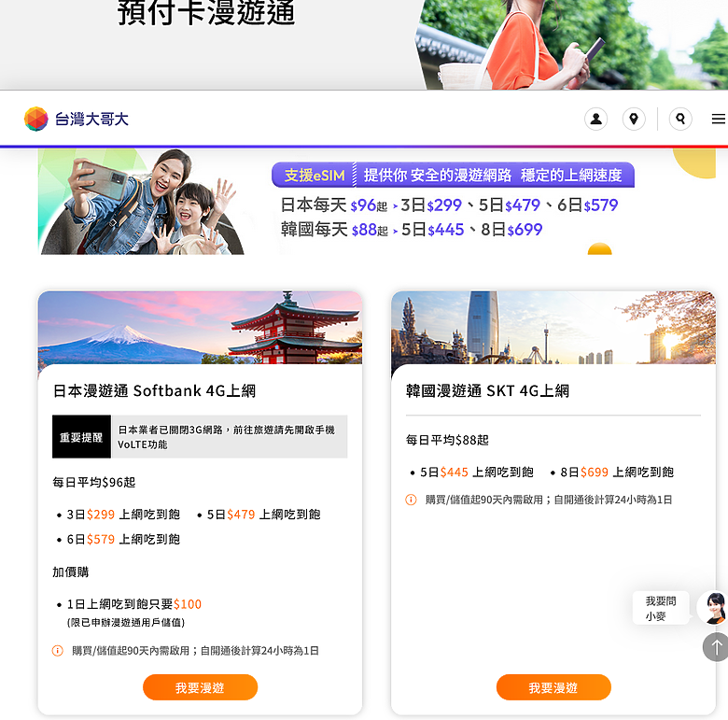Viewport: 728px width, 720px height.
Task: Click 我要漫遊 button for Japan plan
Action: pos(200,687)
